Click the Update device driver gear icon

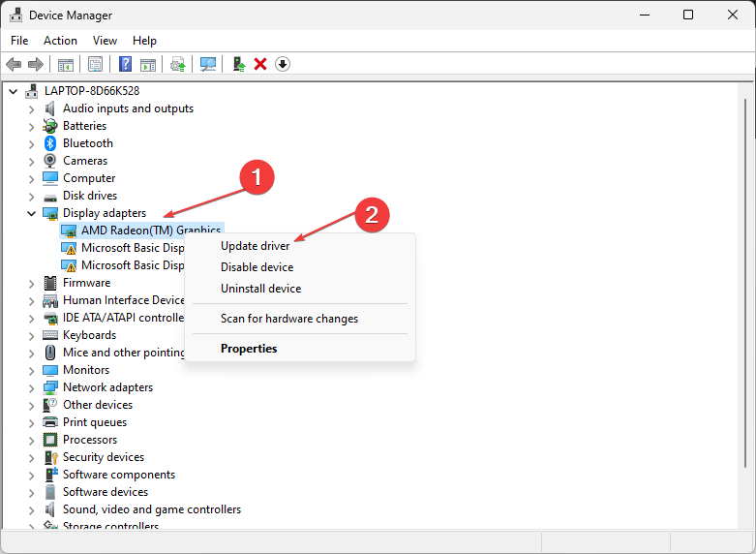[x=178, y=64]
